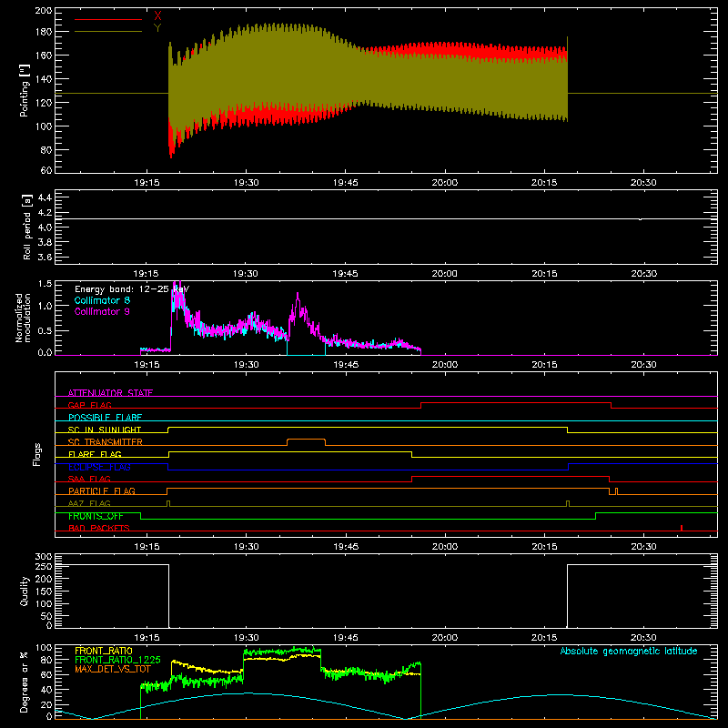Click the 250 tick on Quality axis
The height and width of the screenshot is (728, 728).
click(x=44, y=567)
